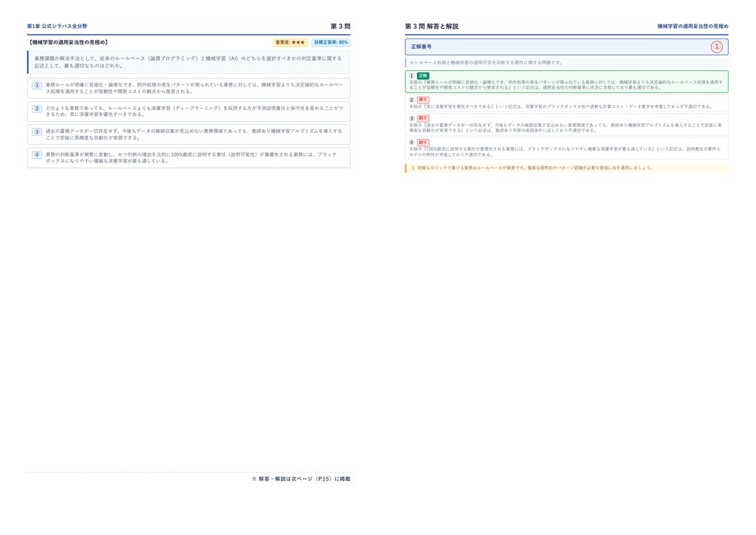Click explanation text starting 本肢の『常に深層学習を優先
This screenshot has height=535, width=756.
(560, 106)
